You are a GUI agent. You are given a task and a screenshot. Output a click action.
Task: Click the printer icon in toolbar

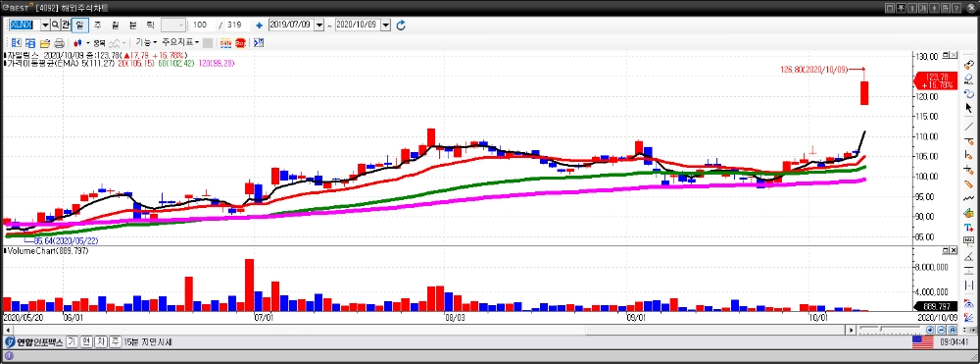60,43
